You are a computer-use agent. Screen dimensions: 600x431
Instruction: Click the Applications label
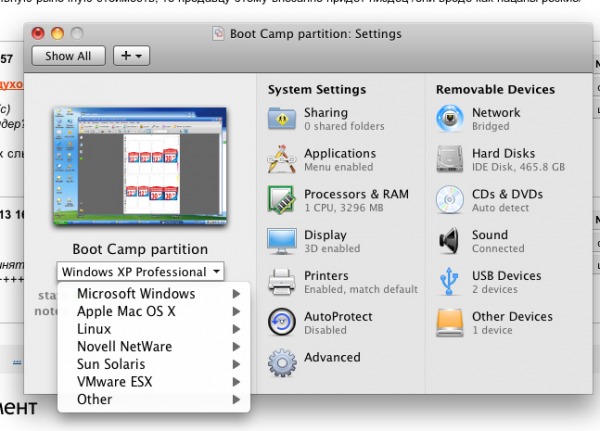pos(340,153)
